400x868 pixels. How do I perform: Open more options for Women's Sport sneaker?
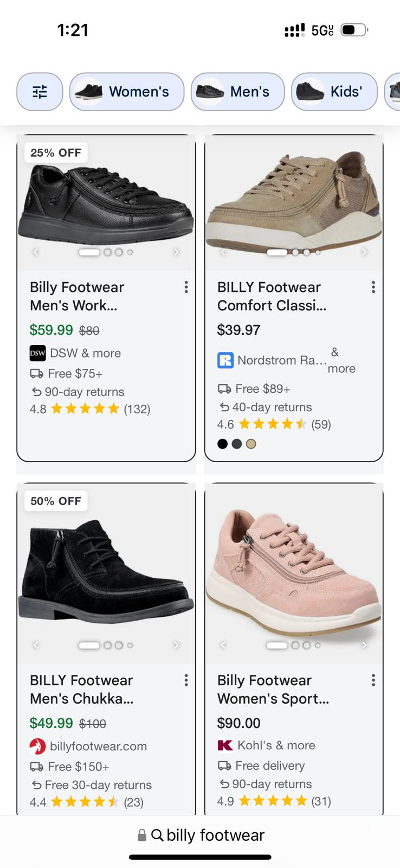tap(373, 680)
